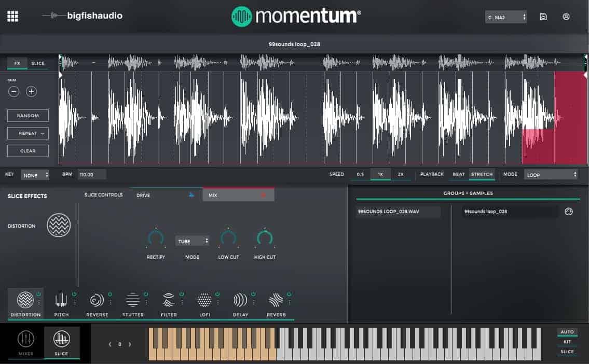This screenshot has height=364, width=589.
Task: Click the palette icon beside sample name
Action: 569,212
